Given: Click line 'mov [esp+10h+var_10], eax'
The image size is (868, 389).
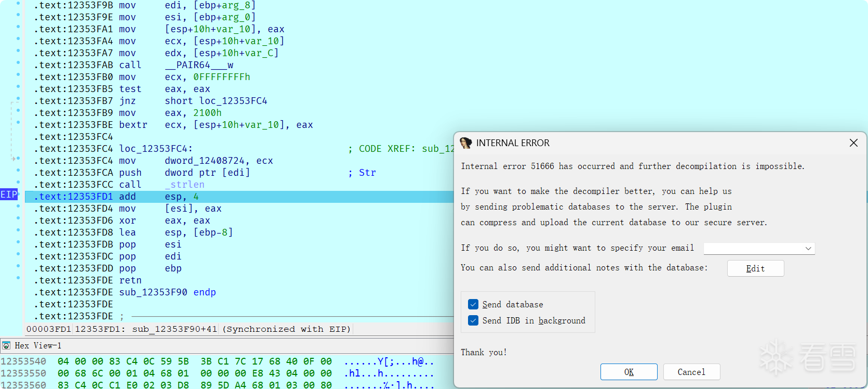Looking at the screenshot, I should 159,29.
